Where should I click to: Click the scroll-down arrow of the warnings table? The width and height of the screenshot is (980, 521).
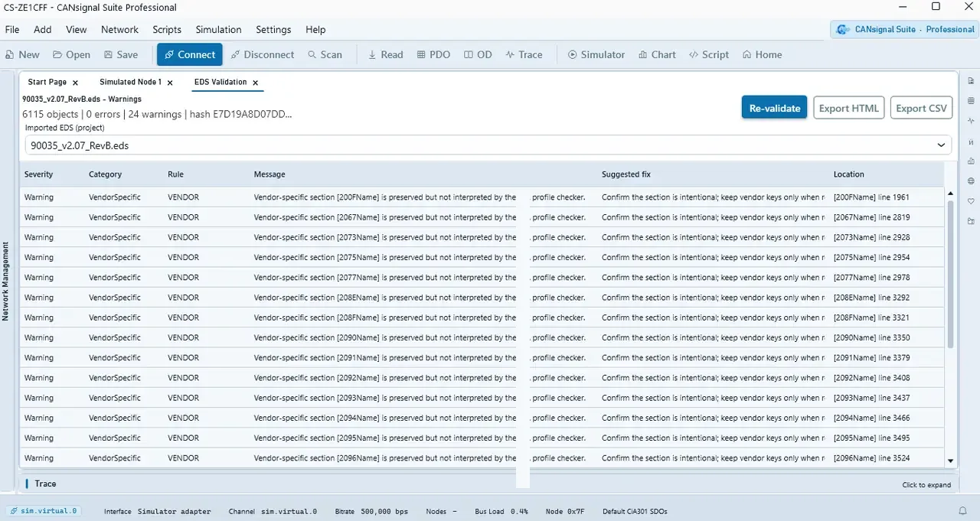coord(951,461)
